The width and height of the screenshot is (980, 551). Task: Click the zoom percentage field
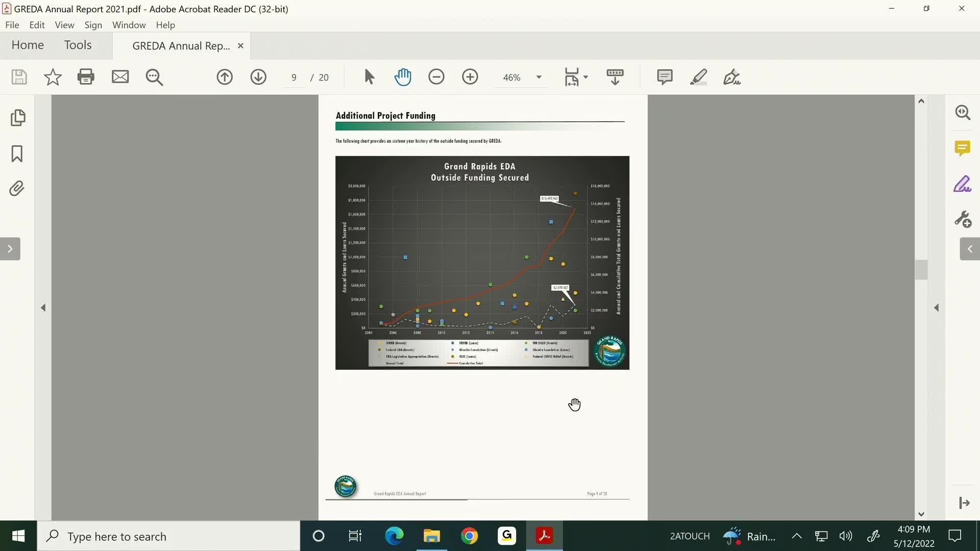click(x=512, y=78)
